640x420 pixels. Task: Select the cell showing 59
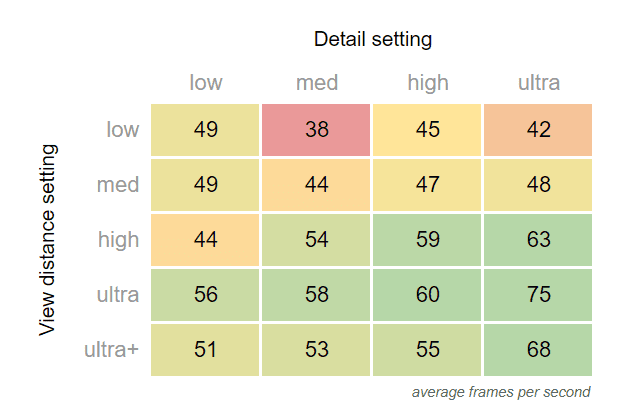428,240
